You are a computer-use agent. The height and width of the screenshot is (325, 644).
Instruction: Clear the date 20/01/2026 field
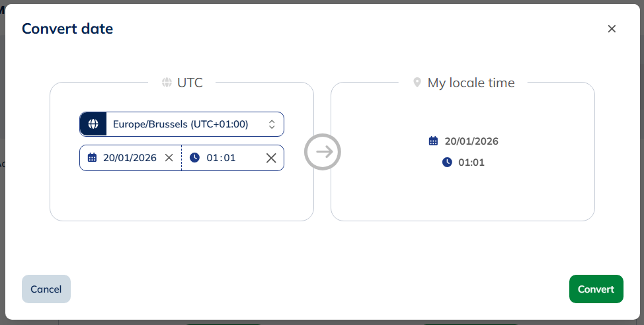tap(169, 158)
